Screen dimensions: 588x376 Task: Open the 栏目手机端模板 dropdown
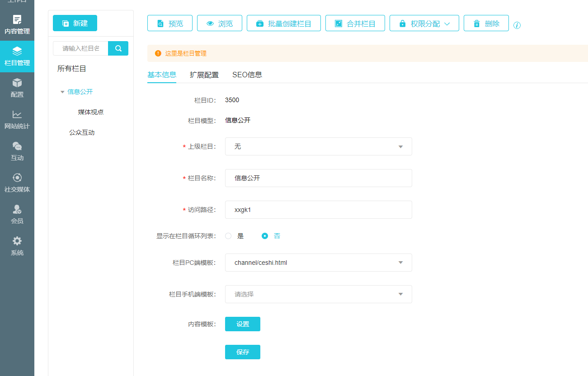[318, 294]
